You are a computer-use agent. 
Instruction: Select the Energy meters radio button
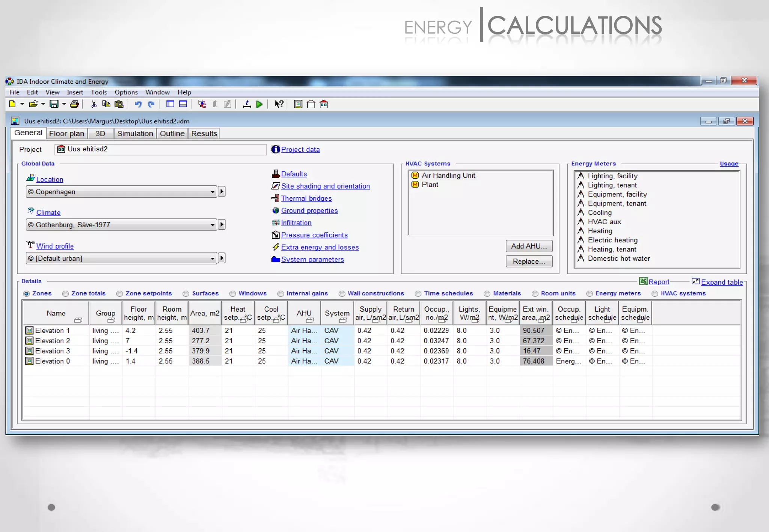[590, 294]
